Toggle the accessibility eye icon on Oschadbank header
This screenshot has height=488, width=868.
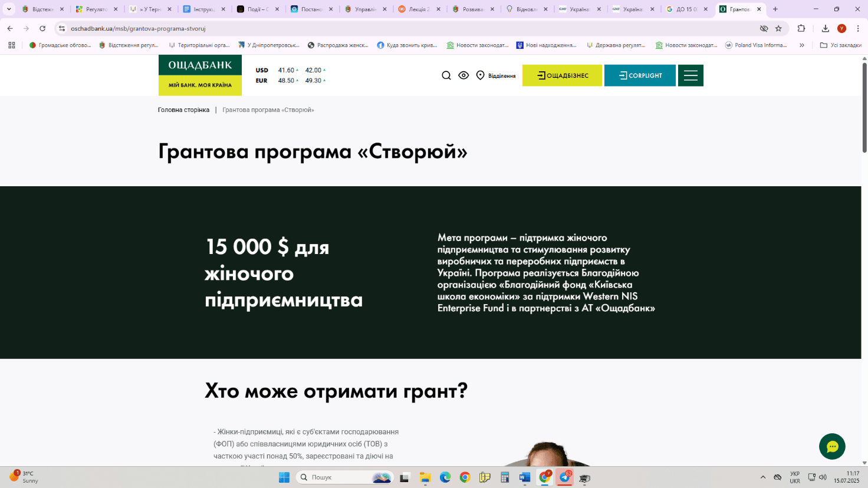[x=463, y=75]
